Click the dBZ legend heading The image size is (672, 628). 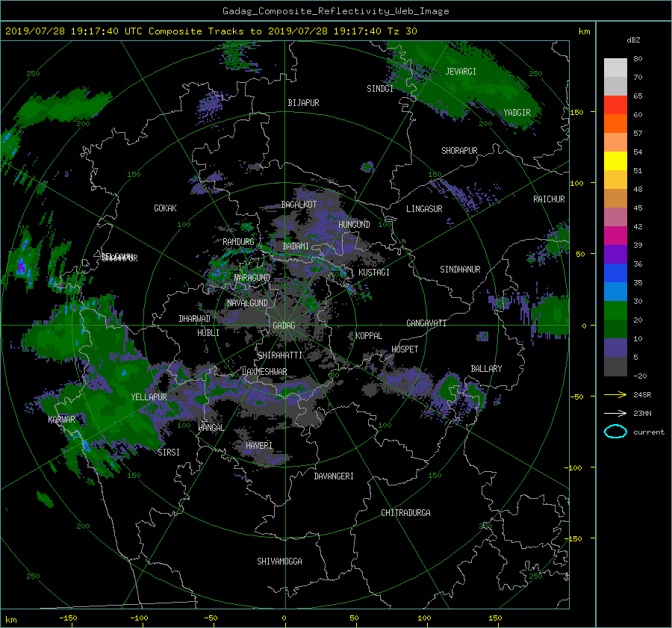pyautogui.click(x=633, y=40)
